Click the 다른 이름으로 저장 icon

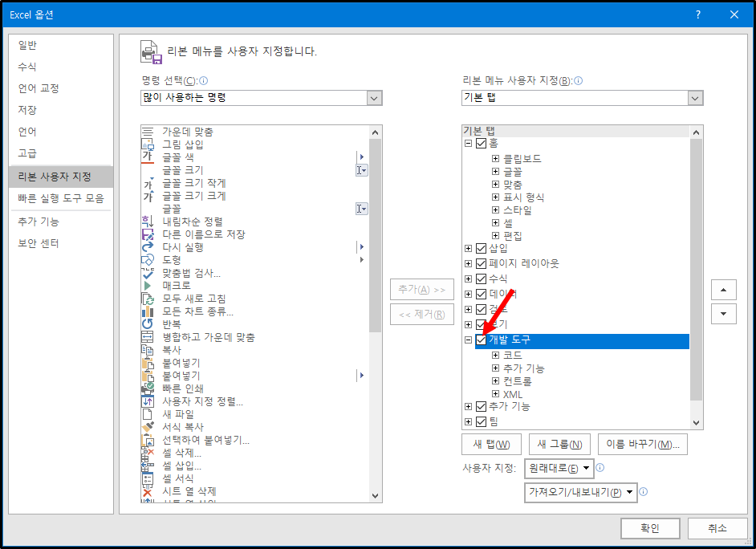(148, 234)
